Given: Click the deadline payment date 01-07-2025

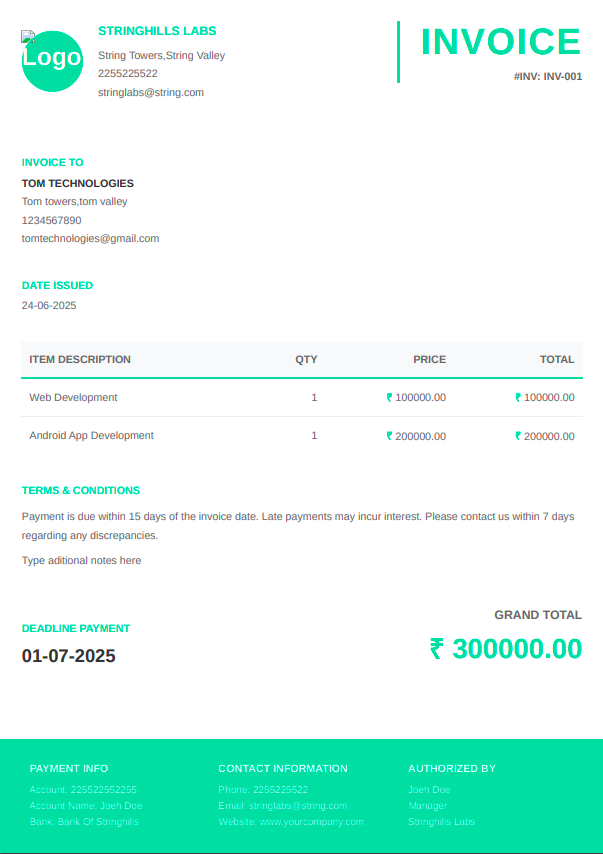Looking at the screenshot, I should 69,657.
